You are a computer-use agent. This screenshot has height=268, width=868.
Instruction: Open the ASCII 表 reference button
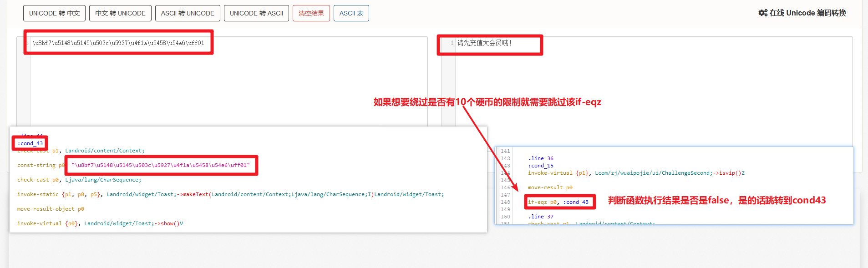[351, 13]
